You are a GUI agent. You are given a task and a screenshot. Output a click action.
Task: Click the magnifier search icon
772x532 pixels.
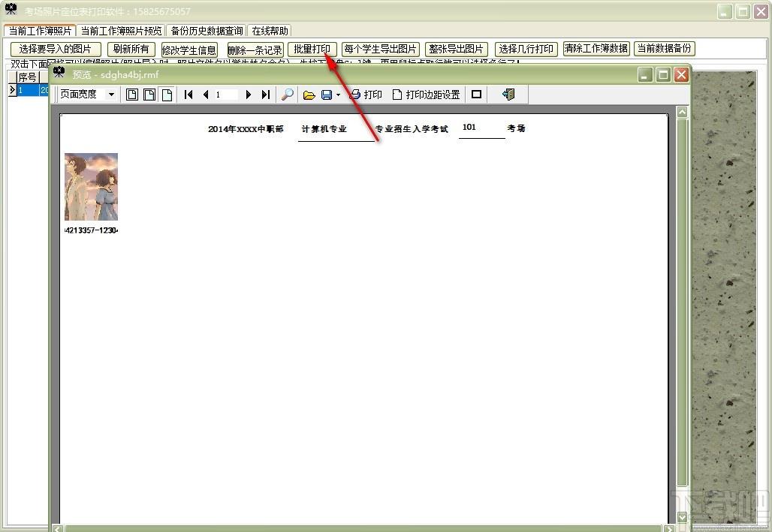tap(287, 95)
